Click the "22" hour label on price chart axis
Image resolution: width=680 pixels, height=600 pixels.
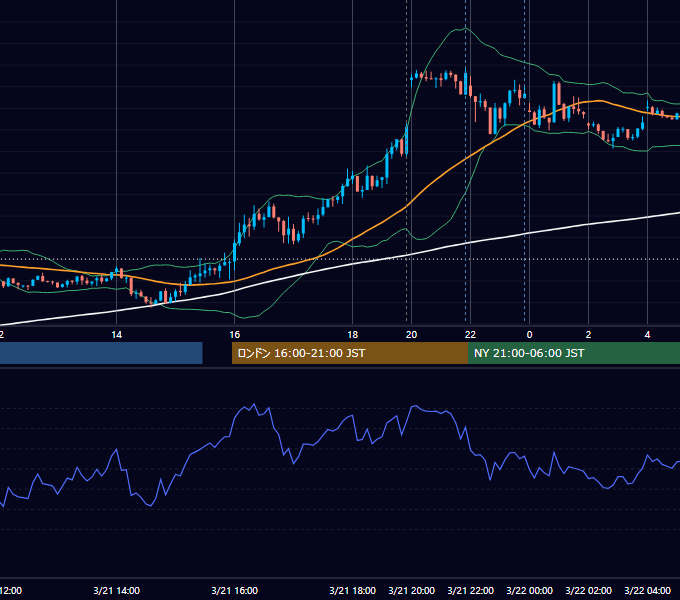point(471,335)
